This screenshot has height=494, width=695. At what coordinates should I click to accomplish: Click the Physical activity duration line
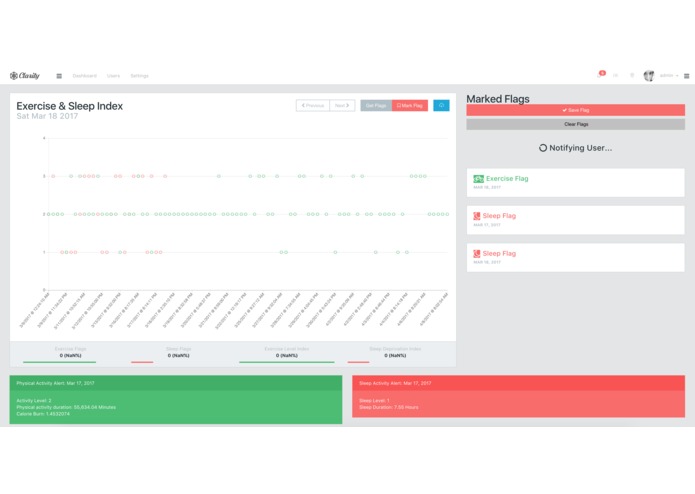click(66, 407)
